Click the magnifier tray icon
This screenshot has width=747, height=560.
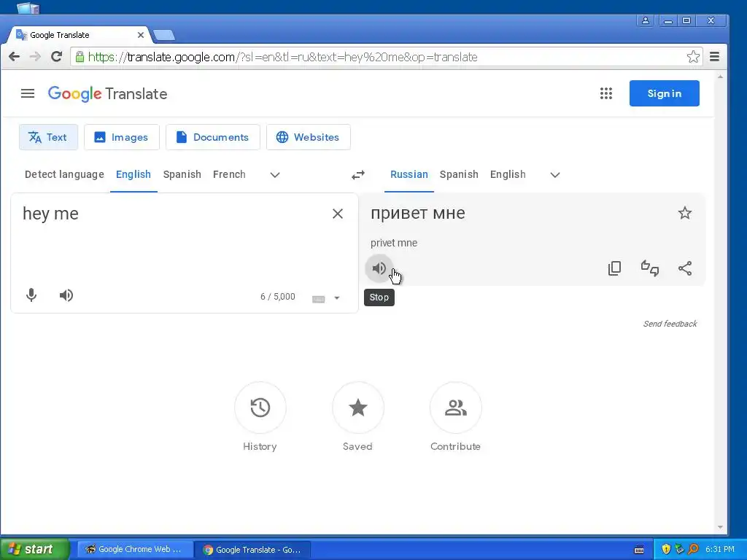click(693, 549)
